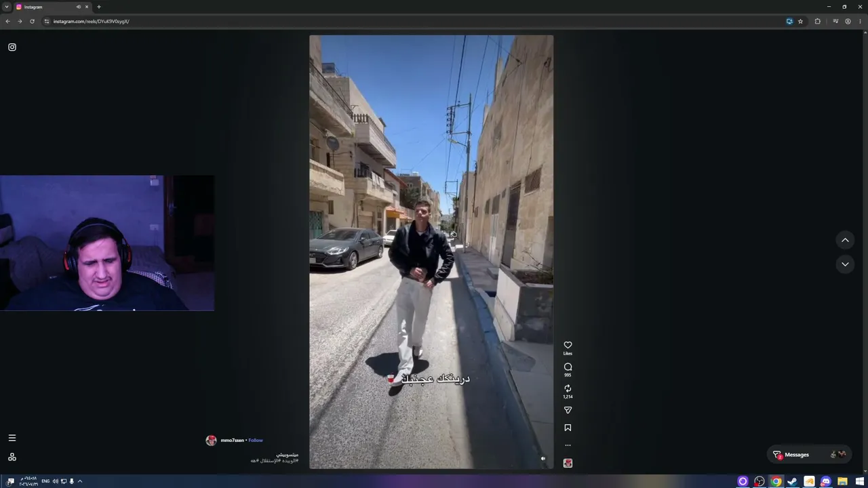Switch to Google Chrome on the taskbar
868x488 pixels.
[776, 481]
